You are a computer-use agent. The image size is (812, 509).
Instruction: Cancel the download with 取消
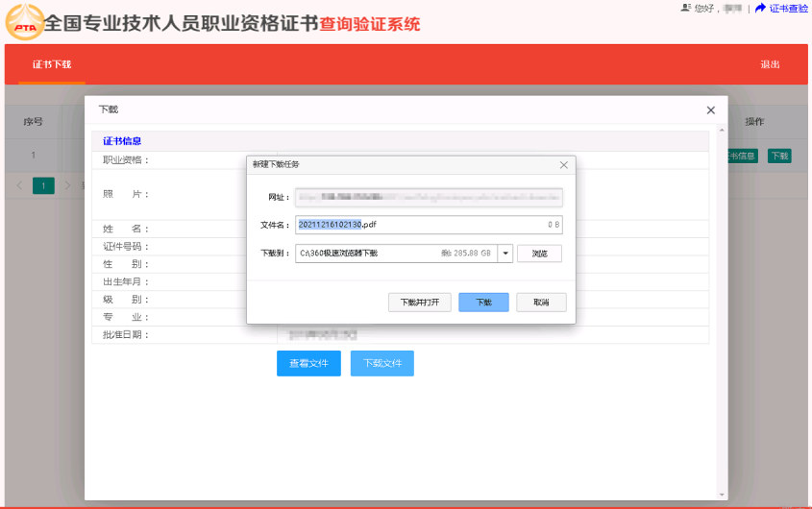(541, 303)
